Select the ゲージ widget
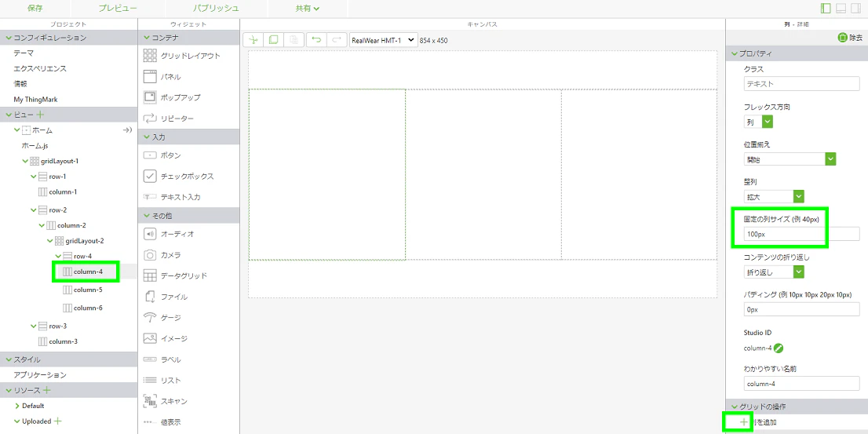868x434 pixels. tap(162, 318)
